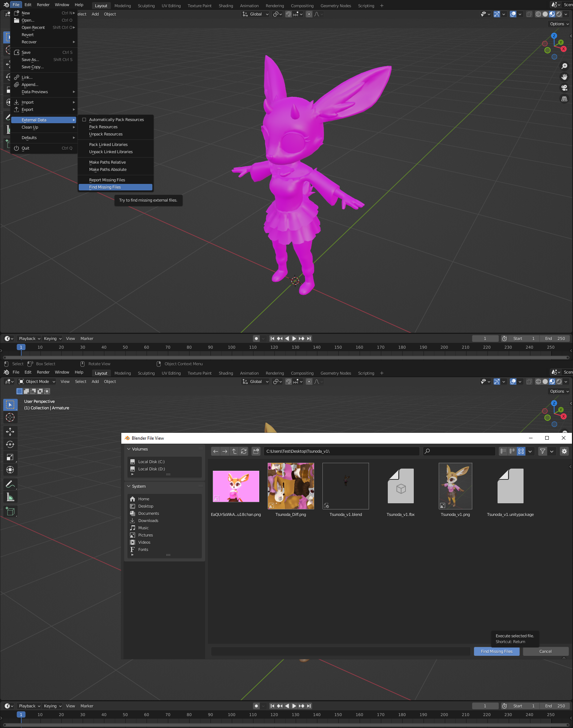Enable Automatically Pack Resources checkbox

coord(84,120)
